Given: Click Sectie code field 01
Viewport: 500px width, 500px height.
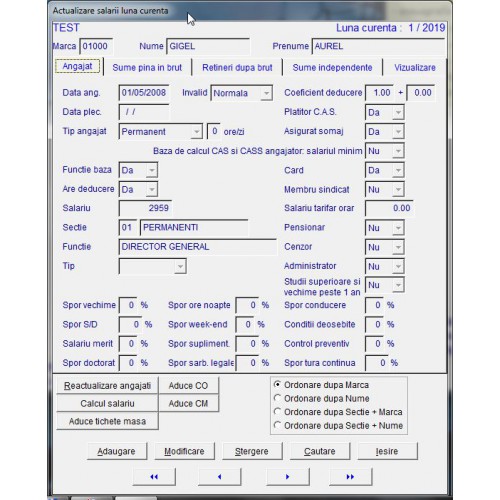Looking at the screenshot, I should click(128, 228).
